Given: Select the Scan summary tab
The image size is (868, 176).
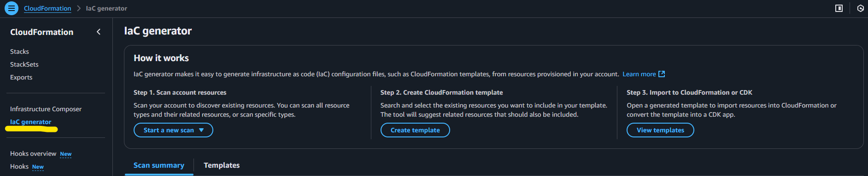Looking at the screenshot, I should pyautogui.click(x=159, y=165).
